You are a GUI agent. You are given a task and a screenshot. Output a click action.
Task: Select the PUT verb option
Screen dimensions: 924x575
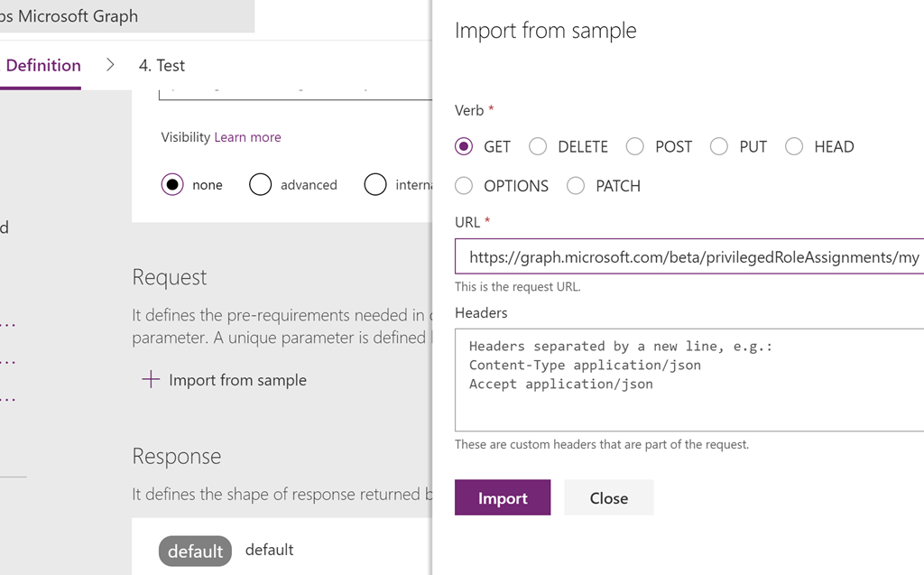[x=719, y=146]
